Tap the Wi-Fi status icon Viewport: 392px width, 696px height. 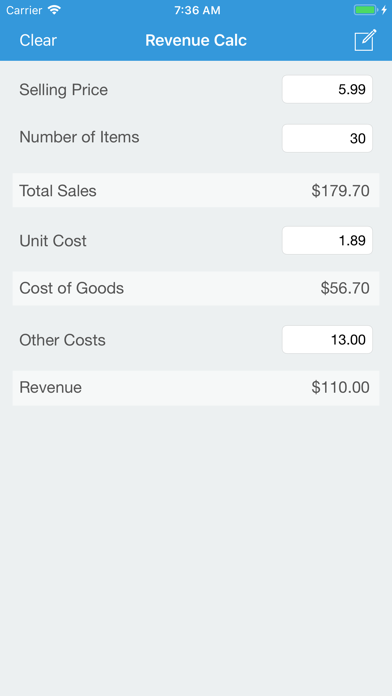point(54,10)
